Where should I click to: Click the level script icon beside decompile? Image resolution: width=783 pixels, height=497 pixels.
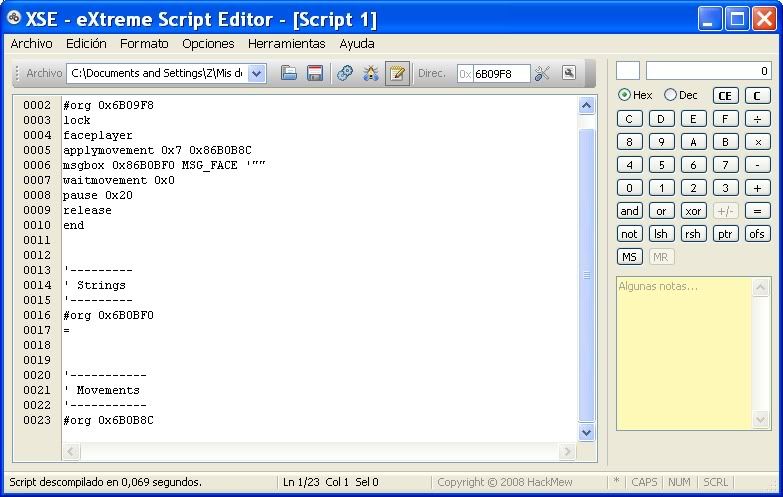pos(569,73)
